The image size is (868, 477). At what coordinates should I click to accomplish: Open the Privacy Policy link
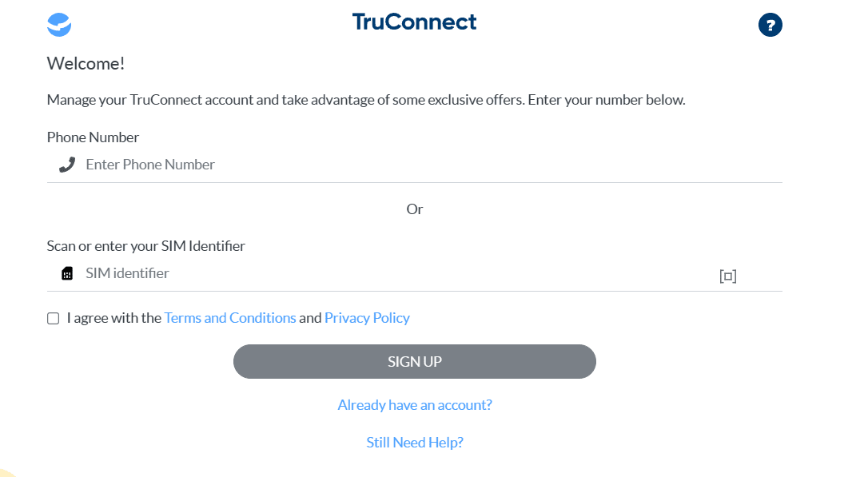(367, 318)
